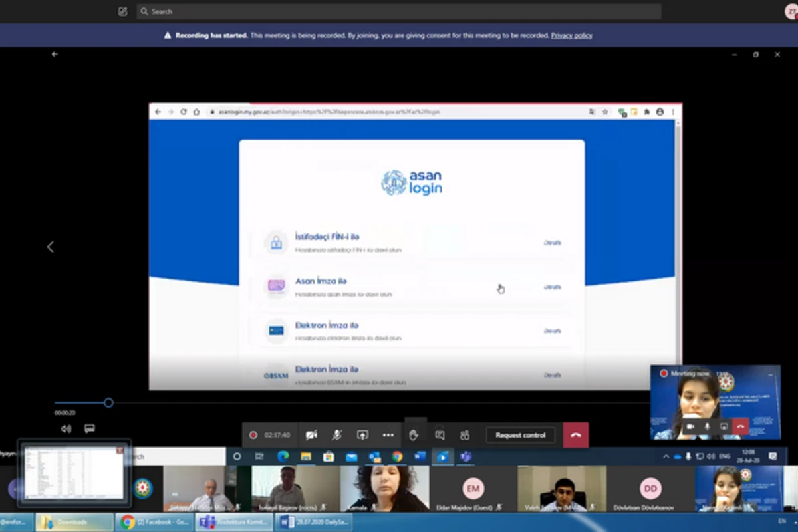Open the Downloads taskbar button

click(74, 522)
